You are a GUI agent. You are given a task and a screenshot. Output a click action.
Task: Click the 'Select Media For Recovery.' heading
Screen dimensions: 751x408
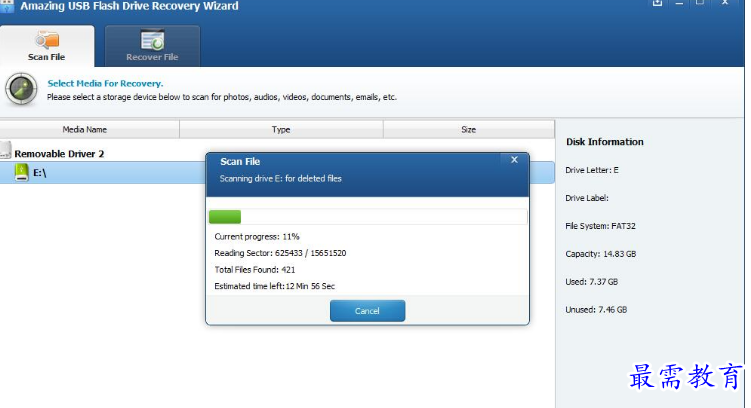click(x=105, y=83)
